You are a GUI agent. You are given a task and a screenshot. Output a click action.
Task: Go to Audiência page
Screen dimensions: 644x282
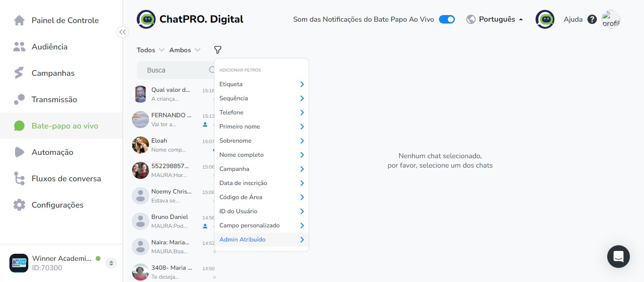[x=61, y=47]
